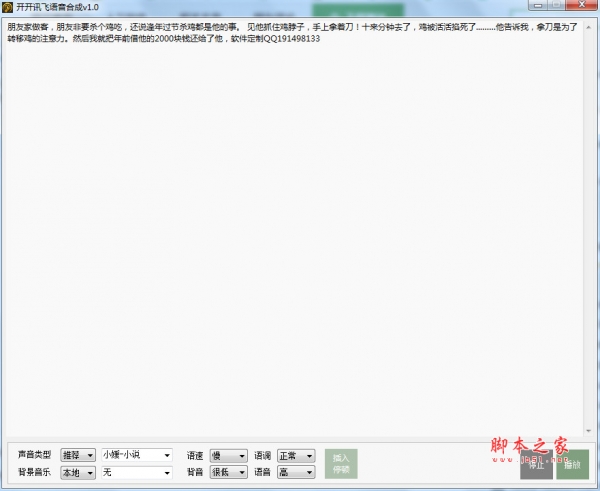Click the text area scrollbar down arrow
Image resolution: width=600 pixels, height=491 pixels.
(x=589, y=431)
